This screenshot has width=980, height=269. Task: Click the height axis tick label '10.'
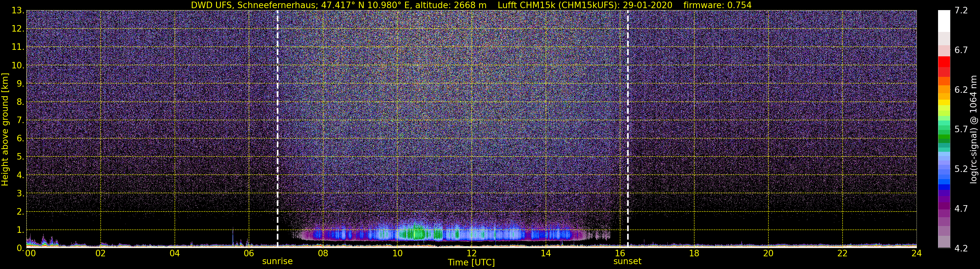pos(18,65)
